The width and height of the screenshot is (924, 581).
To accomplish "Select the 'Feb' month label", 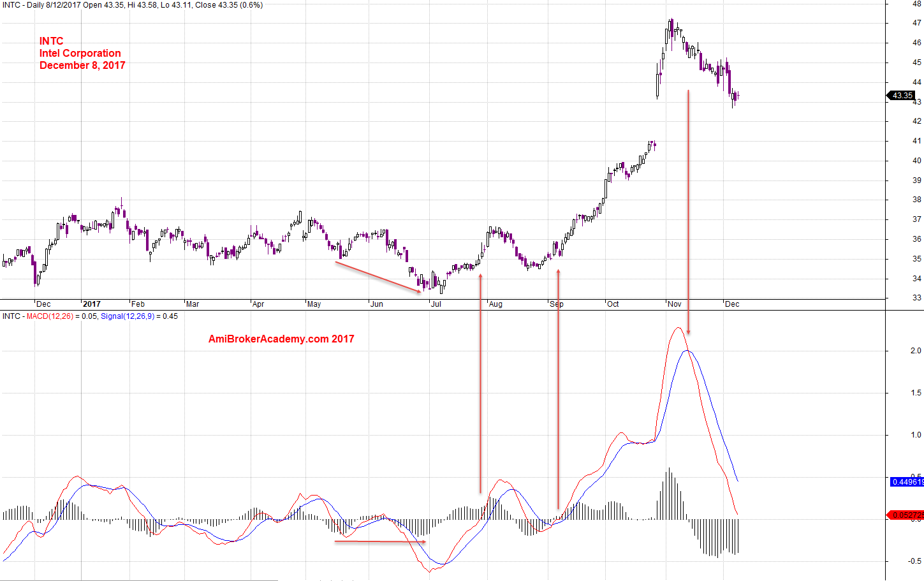I will [x=138, y=304].
